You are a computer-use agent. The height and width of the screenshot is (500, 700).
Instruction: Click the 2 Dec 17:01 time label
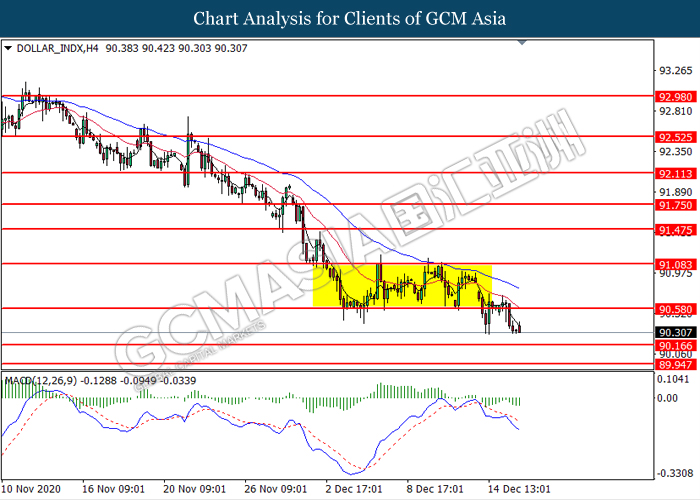[354, 489]
